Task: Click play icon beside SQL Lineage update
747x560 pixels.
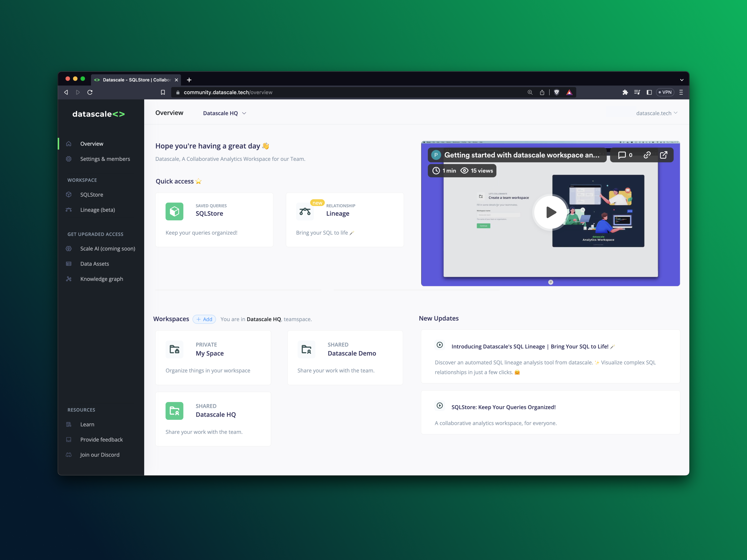Action: click(440, 345)
